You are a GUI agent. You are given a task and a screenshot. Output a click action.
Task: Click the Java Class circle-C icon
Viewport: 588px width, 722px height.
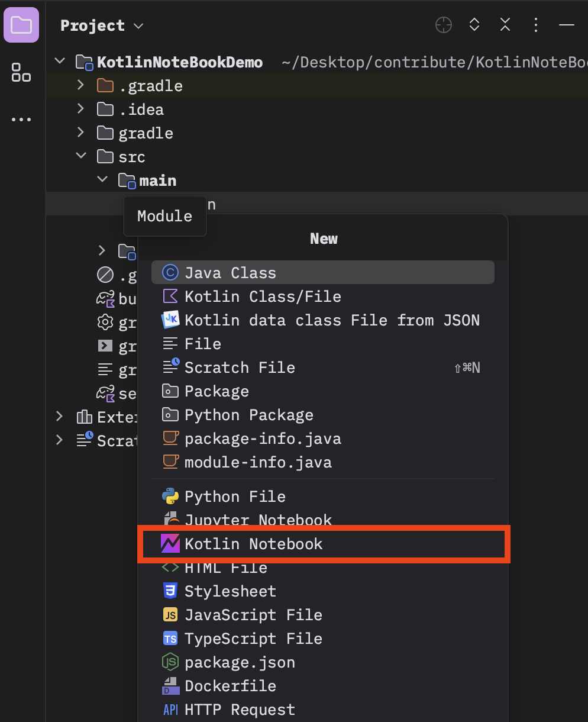click(170, 272)
